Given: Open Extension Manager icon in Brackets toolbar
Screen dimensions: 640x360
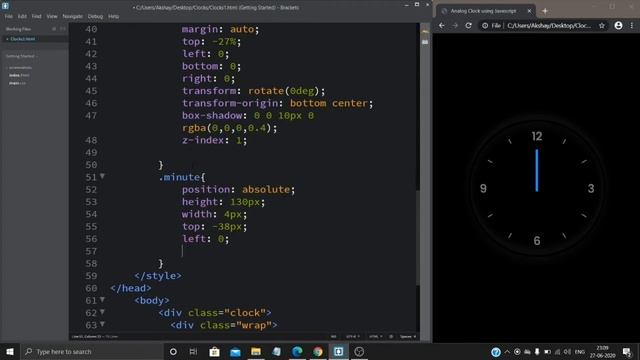Looking at the screenshot, I should click(x=425, y=42).
